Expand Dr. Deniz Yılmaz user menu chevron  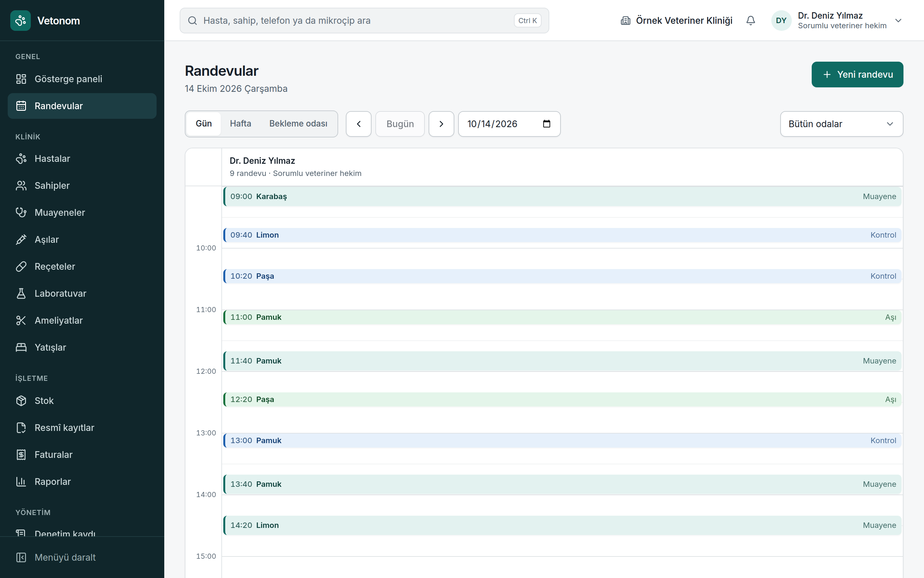tap(898, 21)
